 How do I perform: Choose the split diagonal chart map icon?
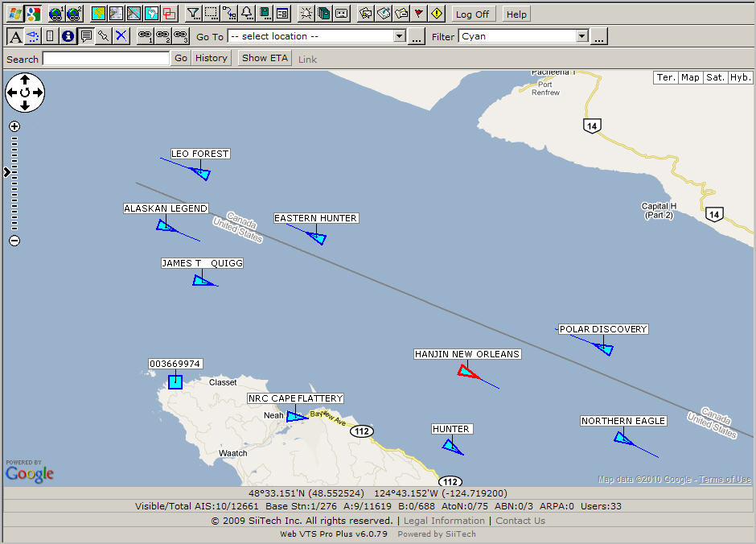tap(134, 14)
